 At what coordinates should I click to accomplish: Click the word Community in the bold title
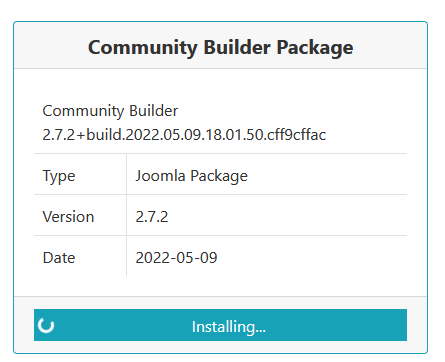tap(143, 48)
